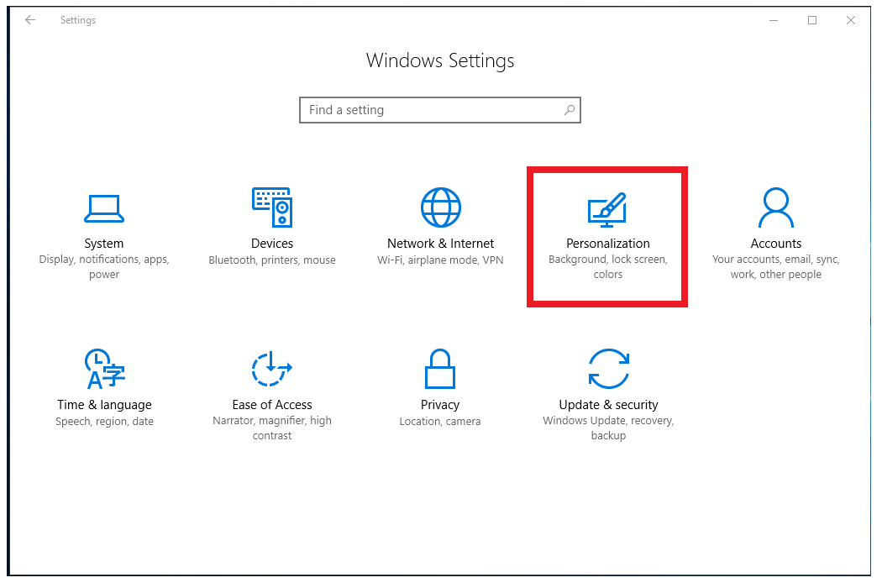Open the Devices keyboard and speaker icon
Image resolution: width=882 pixels, height=588 pixels.
pos(272,207)
